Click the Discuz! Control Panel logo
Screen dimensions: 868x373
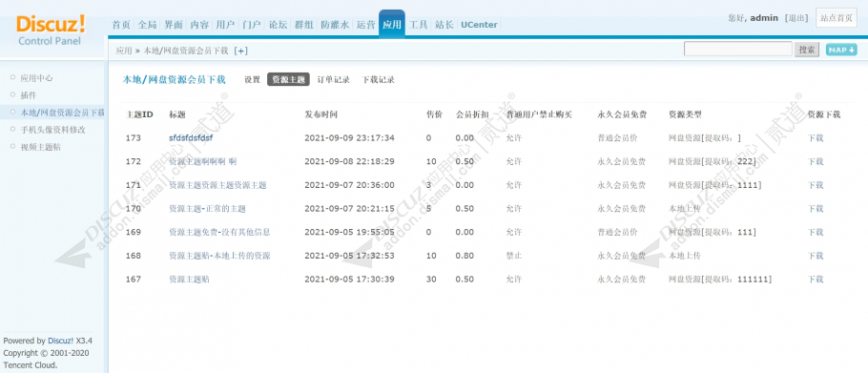click(x=51, y=31)
